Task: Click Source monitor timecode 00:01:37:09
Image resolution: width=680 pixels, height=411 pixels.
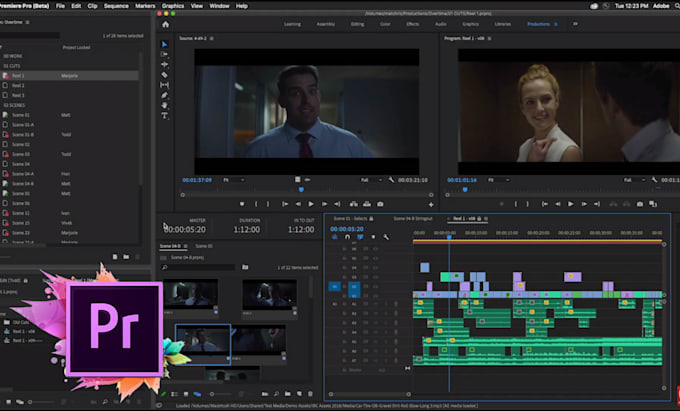Action: pyautogui.click(x=197, y=180)
